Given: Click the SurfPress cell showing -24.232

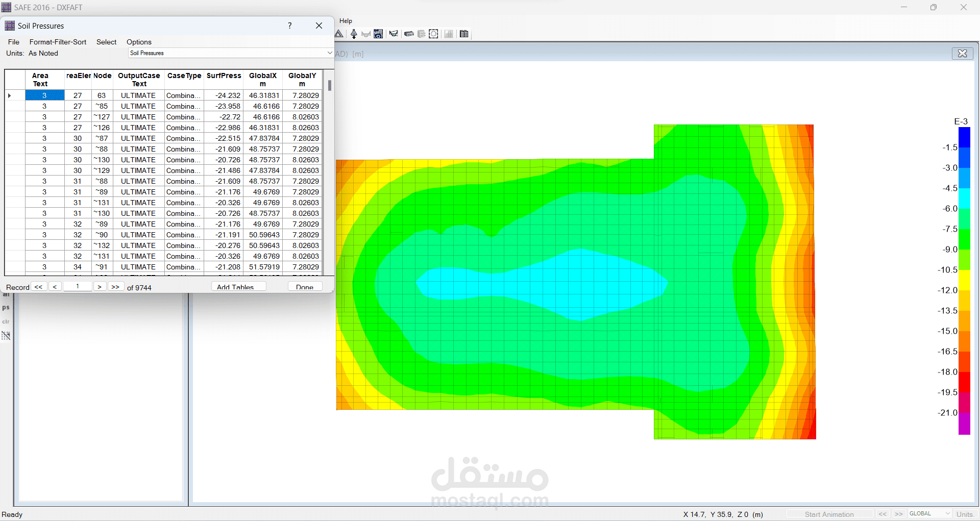Looking at the screenshot, I should [224, 95].
